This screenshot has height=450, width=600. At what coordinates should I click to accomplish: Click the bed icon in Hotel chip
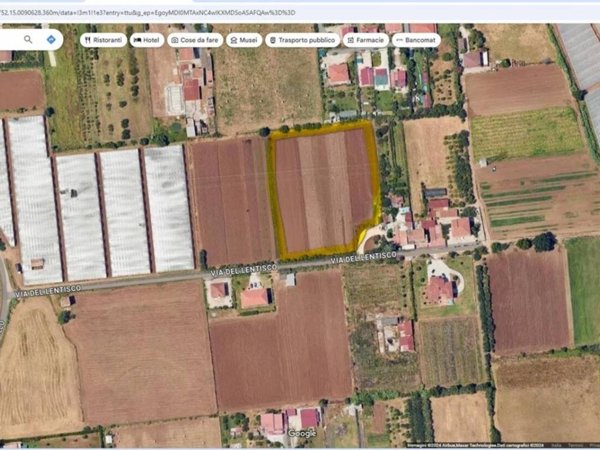(x=137, y=40)
